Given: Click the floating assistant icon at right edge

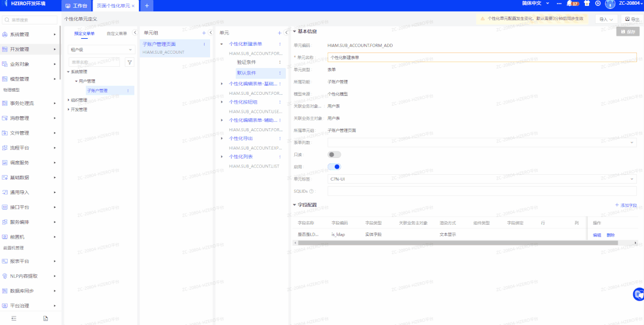Looking at the screenshot, I should tap(639, 294).
